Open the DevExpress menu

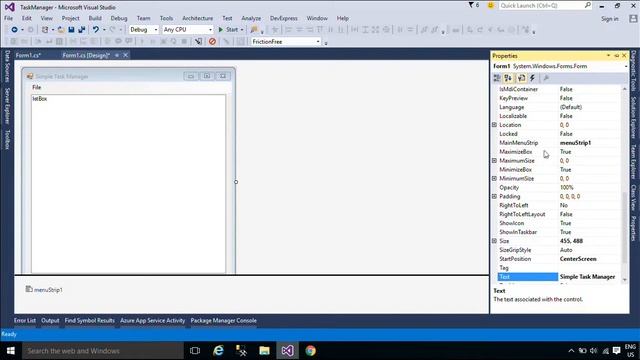[x=284, y=18]
